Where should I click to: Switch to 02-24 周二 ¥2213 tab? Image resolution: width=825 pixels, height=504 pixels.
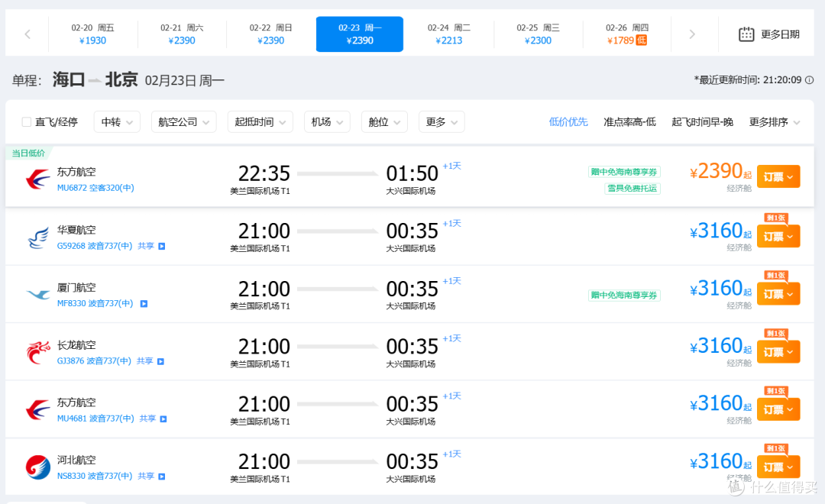point(449,34)
